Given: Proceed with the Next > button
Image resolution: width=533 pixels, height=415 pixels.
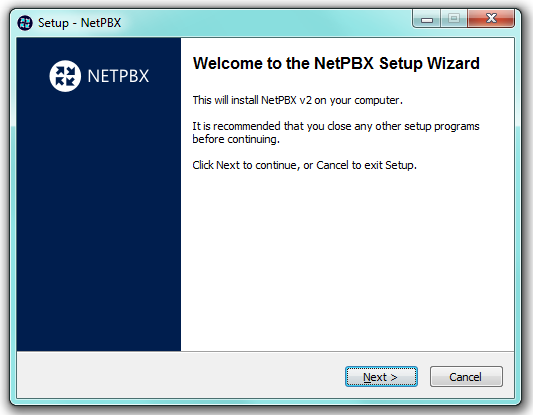Looking at the screenshot, I should coord(381,377).
